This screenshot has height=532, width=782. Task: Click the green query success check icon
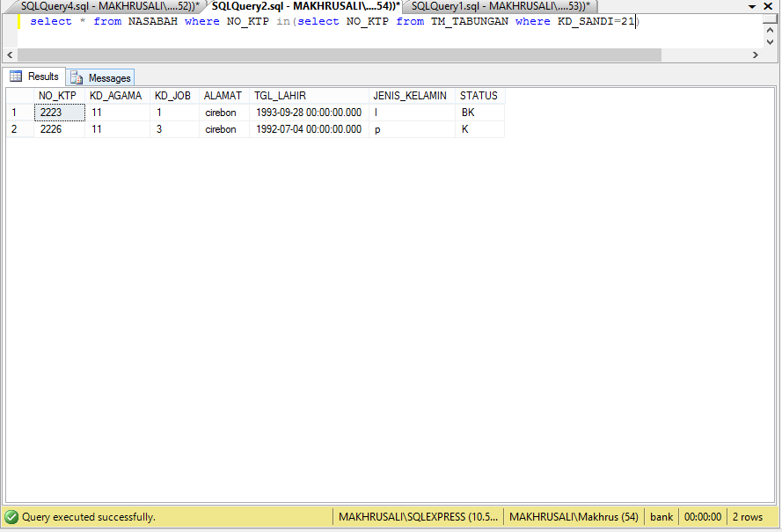click(11, 517)
